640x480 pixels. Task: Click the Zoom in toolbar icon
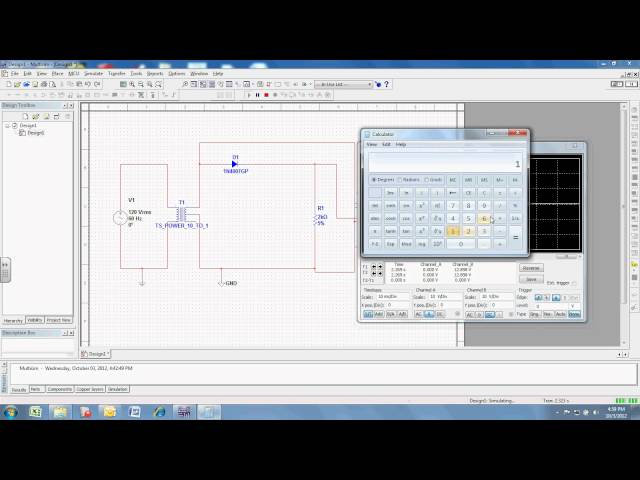[x=132, y=84]
